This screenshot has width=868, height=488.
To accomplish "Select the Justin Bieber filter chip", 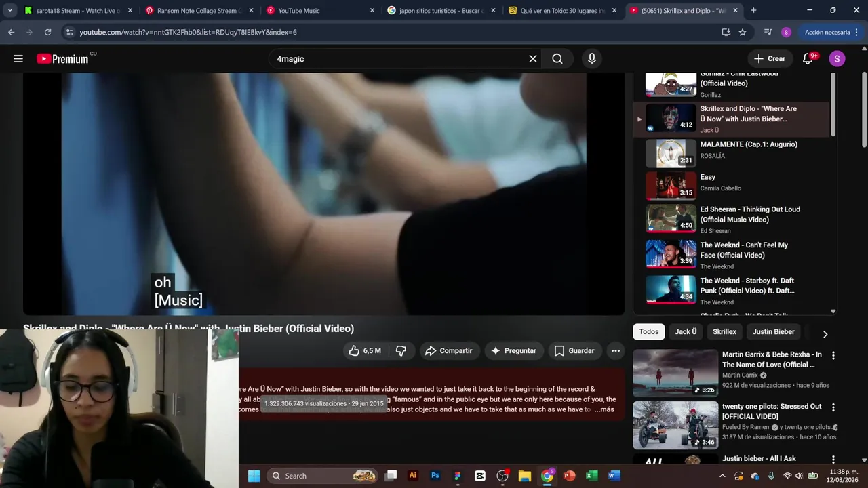I will (x=773, y=331).
